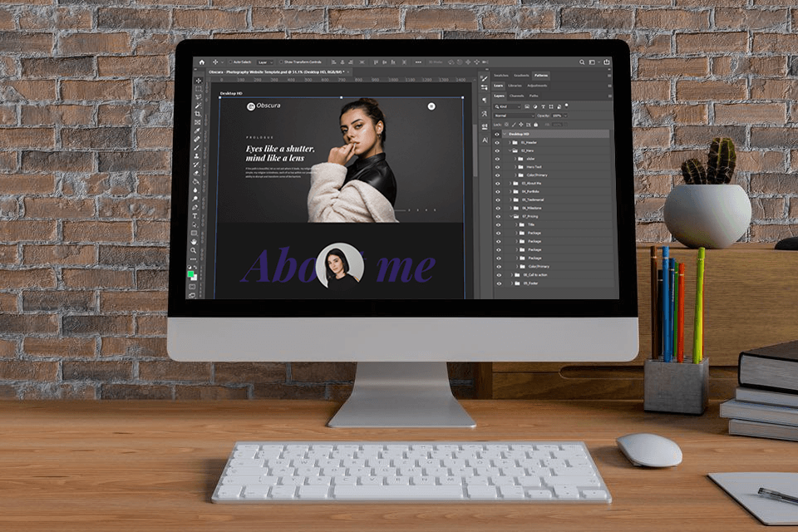Click the lock position icon in Layers
This screenshot has height=532, width=798.
click(x=520, y=124)
